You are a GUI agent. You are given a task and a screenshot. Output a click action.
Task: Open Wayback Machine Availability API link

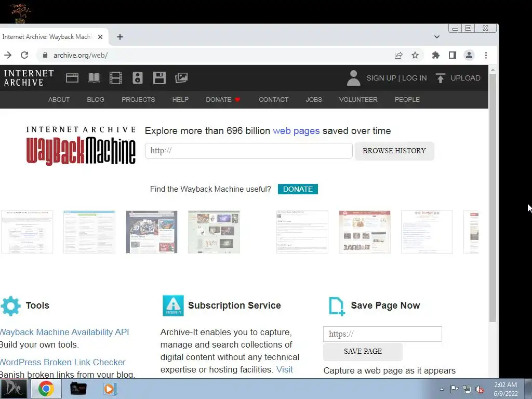64,332
